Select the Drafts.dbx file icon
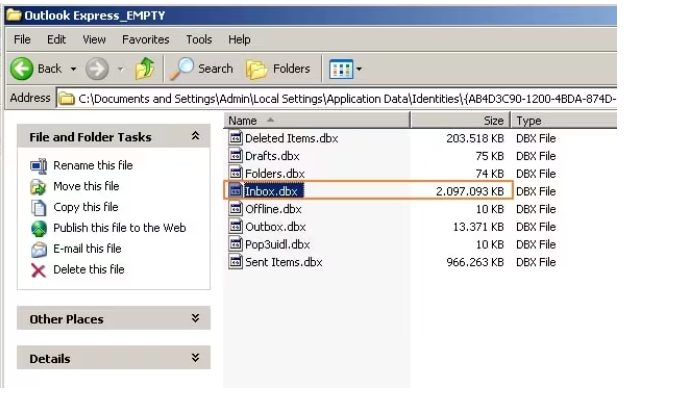This screenshot has height=405, width=694. tap(235, 155)
